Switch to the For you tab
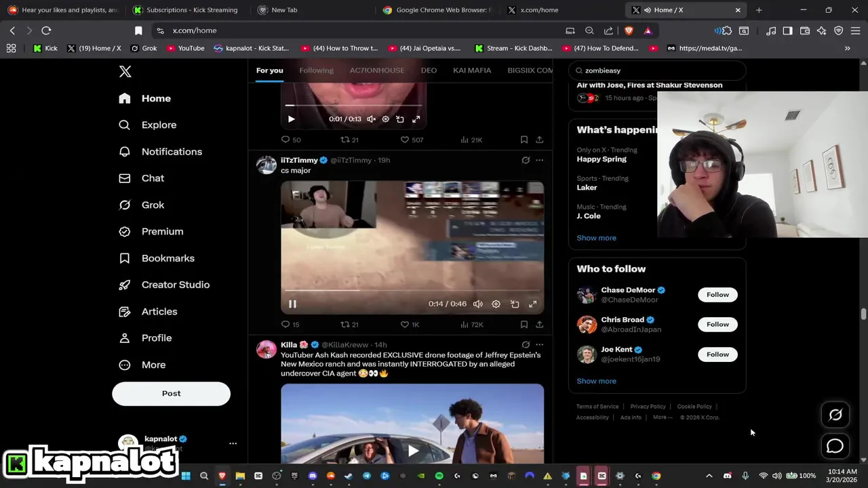The image size is (868, 488). coord(269,70)
